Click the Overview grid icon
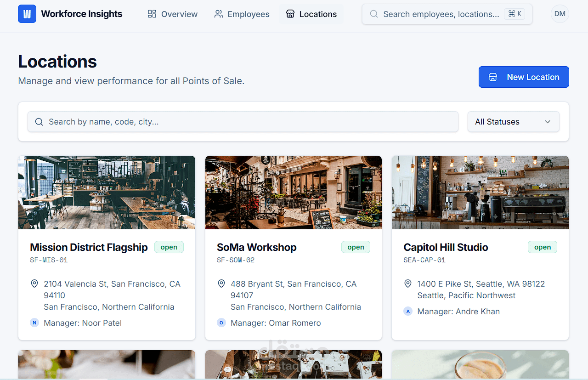Screen dimensions: 588x380 (152, 14)
